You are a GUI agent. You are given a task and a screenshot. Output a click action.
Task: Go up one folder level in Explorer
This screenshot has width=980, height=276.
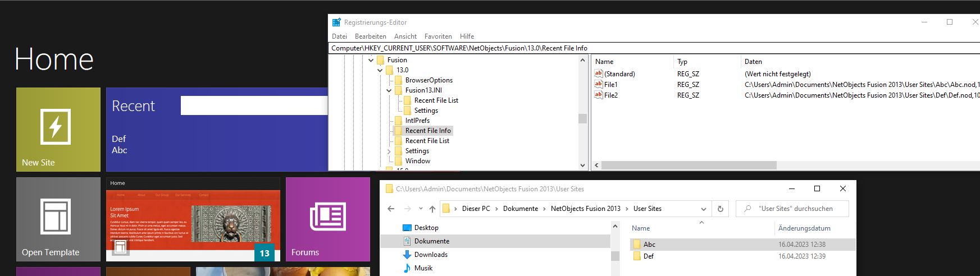pos(432,209)
